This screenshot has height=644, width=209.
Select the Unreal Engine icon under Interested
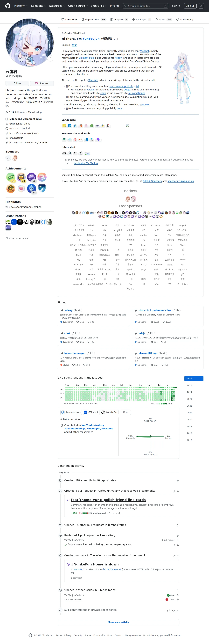pyautogui.click(x=81, y=153)
